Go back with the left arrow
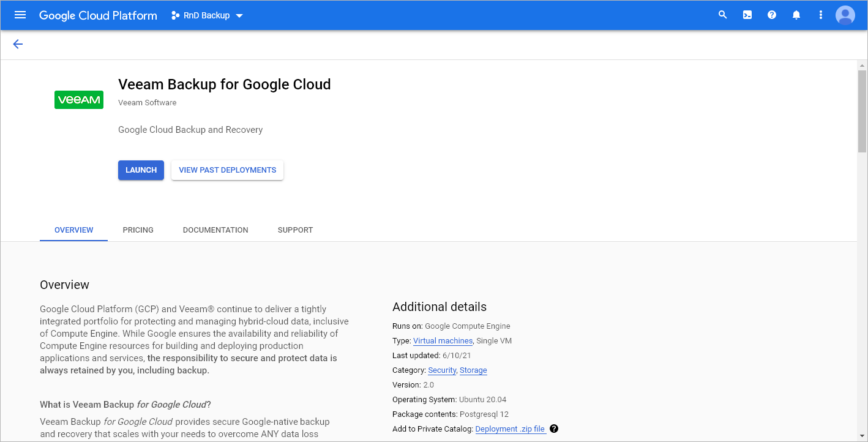Viewport: 868px width, 442px height. [x=18, y=44]
